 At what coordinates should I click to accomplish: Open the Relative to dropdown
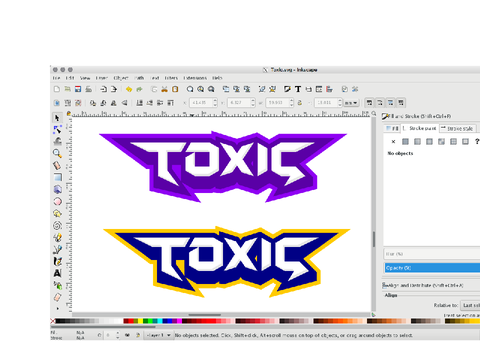pyautogui.click(x=470, y=305)
